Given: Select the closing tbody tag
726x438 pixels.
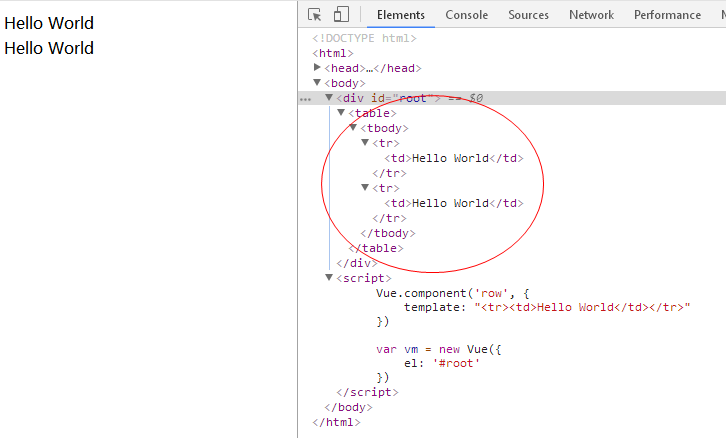Looking at the screenshot, I should [388, 233].
